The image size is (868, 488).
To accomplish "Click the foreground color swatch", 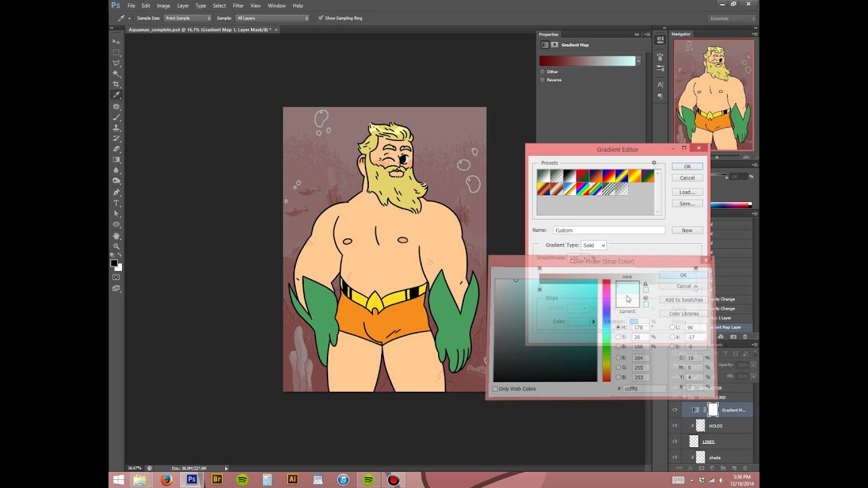I will coord(114,262).
